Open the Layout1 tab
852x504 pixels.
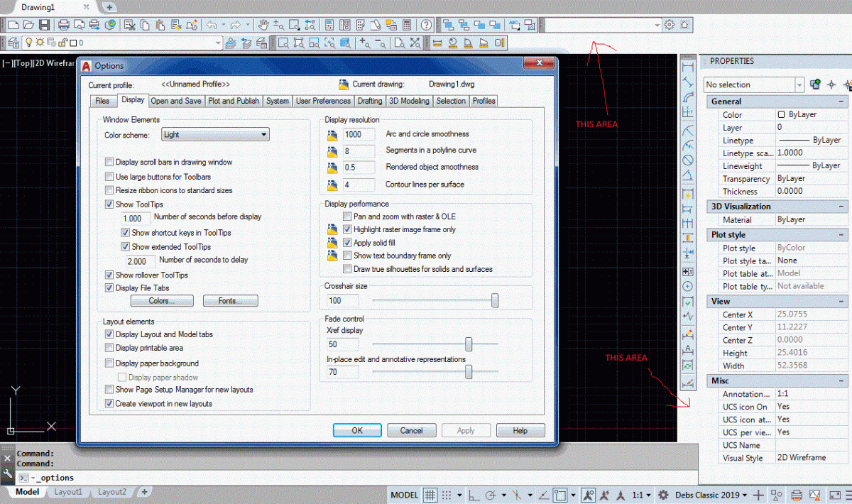(x=68, y=492)
